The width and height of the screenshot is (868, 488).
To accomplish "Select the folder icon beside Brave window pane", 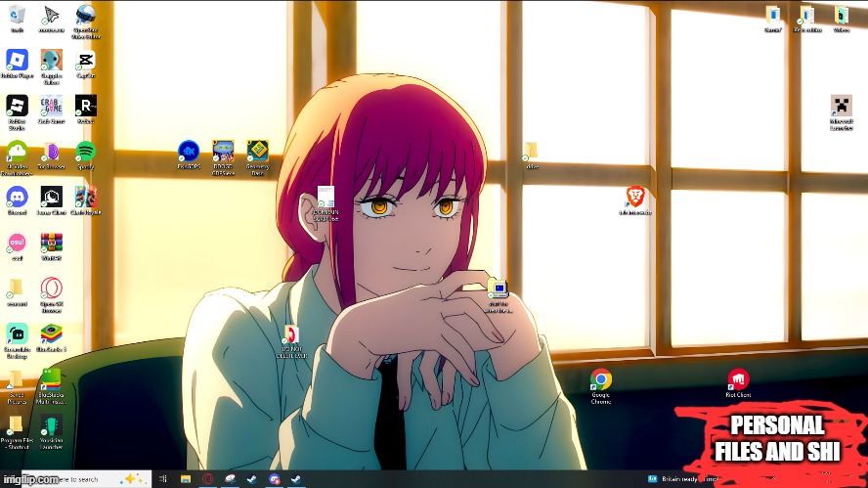I will tap(532, 155).
